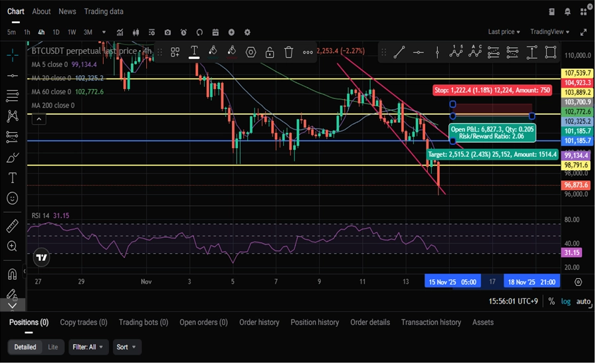
Task: Open the emoji sticker tool
Action: pos(12,198)
